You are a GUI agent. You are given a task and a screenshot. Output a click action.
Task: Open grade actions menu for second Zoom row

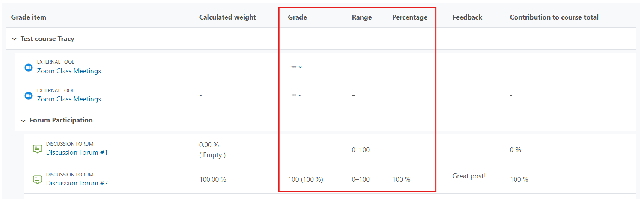296,95
